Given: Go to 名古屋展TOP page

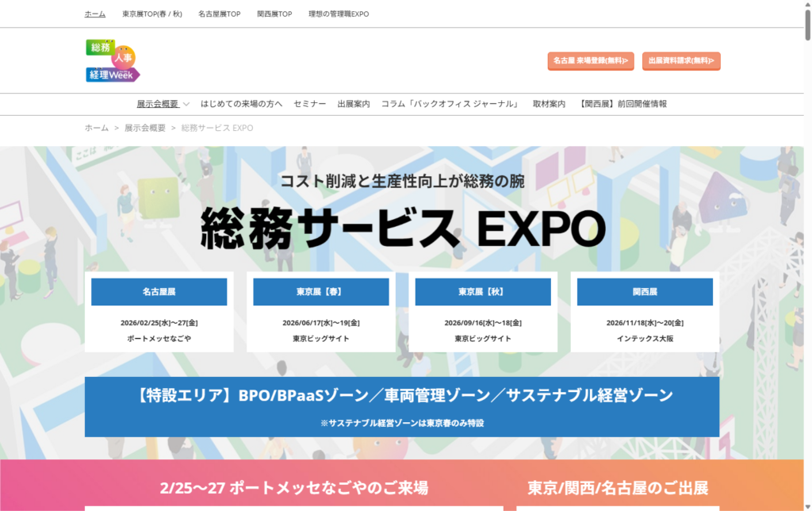Looking at the screenshot, I should coord(219,14).
